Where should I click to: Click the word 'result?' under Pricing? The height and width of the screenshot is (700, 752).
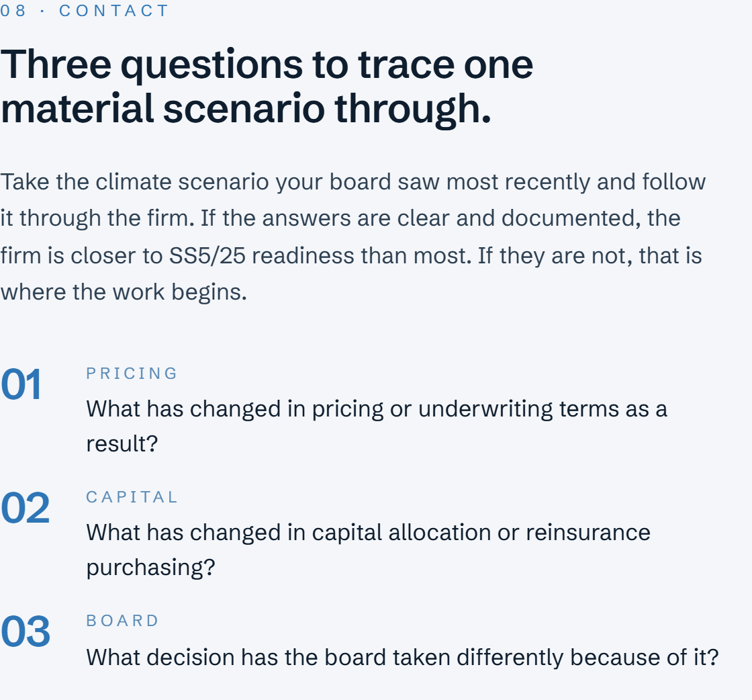[122, 443]
